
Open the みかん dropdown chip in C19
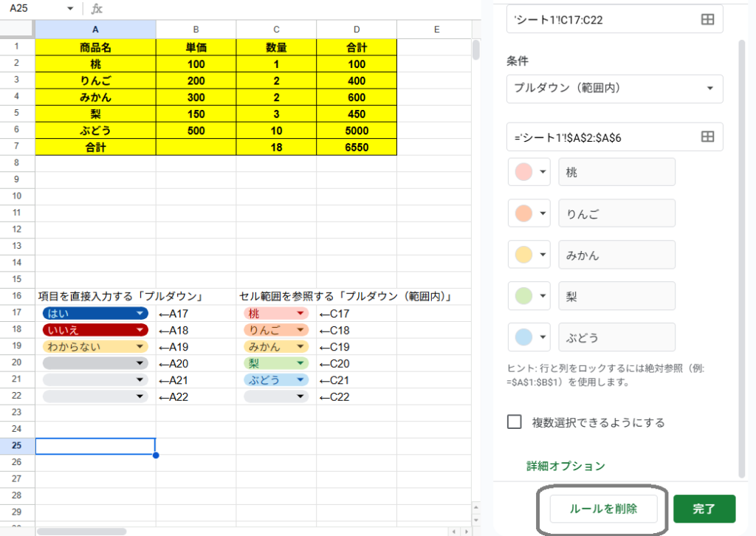click(x=276, y=346)
